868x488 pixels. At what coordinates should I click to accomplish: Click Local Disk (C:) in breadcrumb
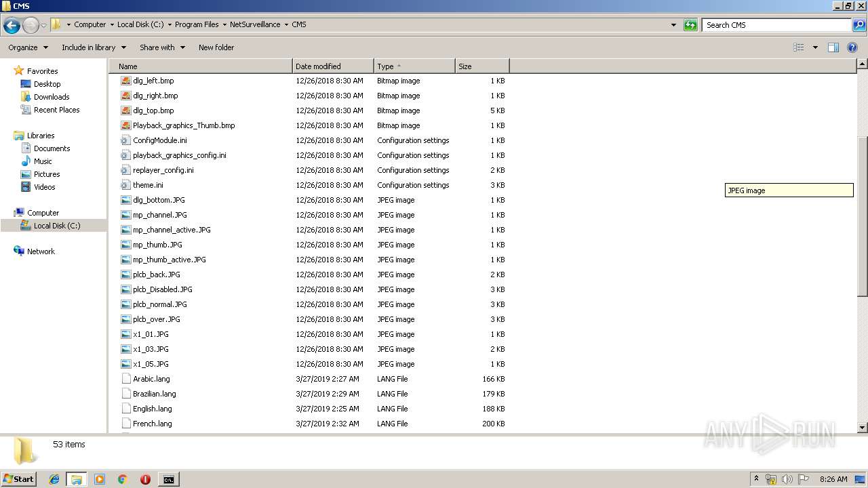[140, 24]
